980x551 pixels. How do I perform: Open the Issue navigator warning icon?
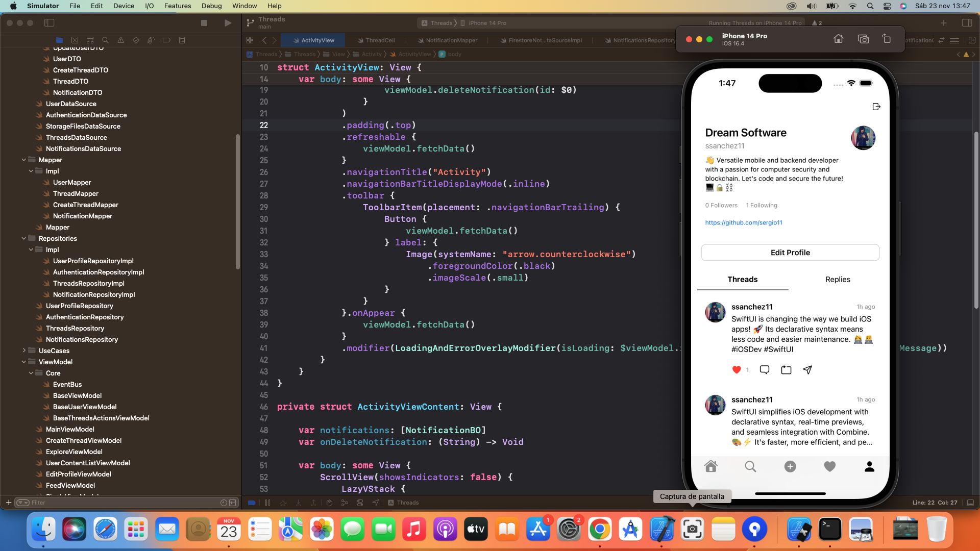pyautogui.click(x=120, y=40)
